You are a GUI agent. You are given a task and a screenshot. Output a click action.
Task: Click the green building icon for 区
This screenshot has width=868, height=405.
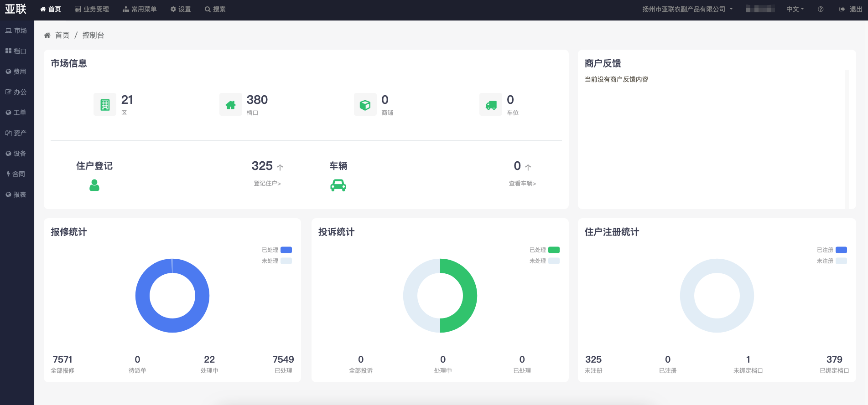(105, 105)
